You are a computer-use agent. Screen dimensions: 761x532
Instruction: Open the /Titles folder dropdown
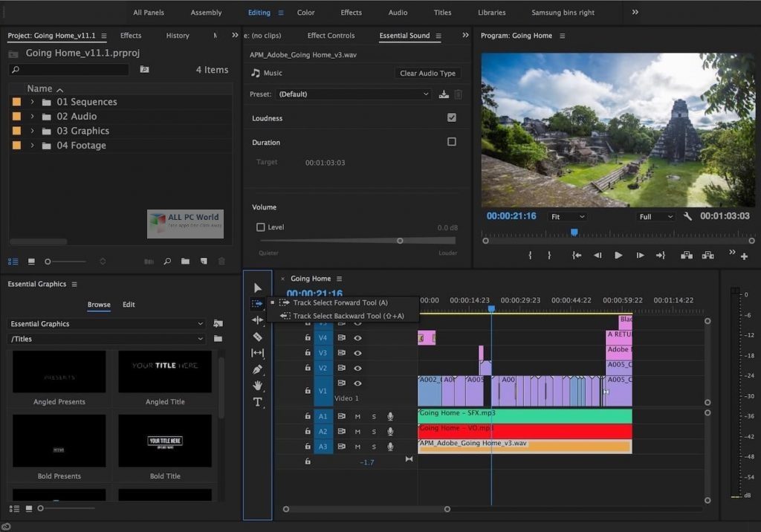106,339
